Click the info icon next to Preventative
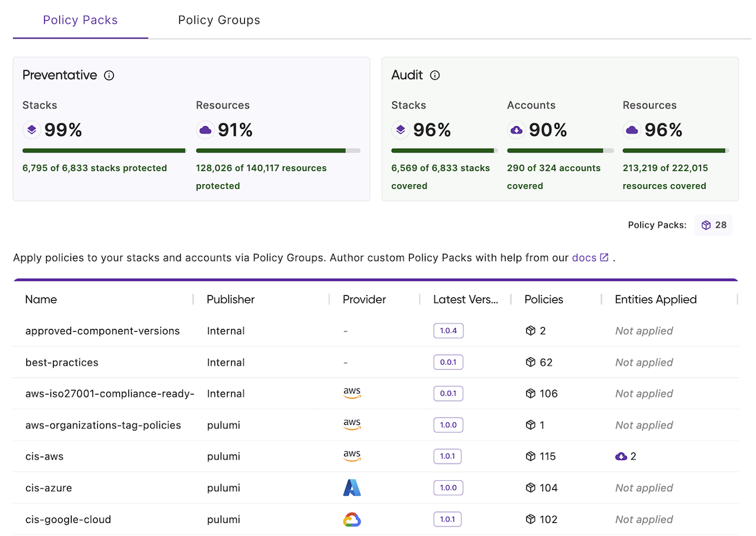The image size is (756, 536). click(x=109, y=76)
